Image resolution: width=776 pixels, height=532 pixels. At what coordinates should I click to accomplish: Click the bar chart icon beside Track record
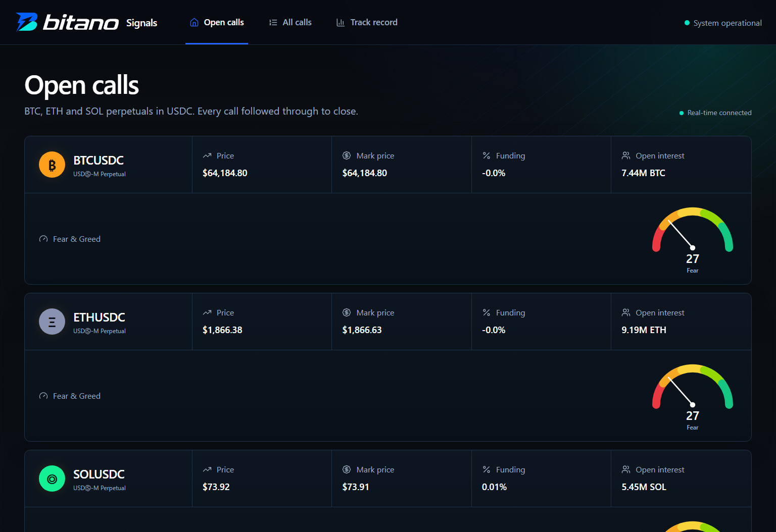point(341,23)
